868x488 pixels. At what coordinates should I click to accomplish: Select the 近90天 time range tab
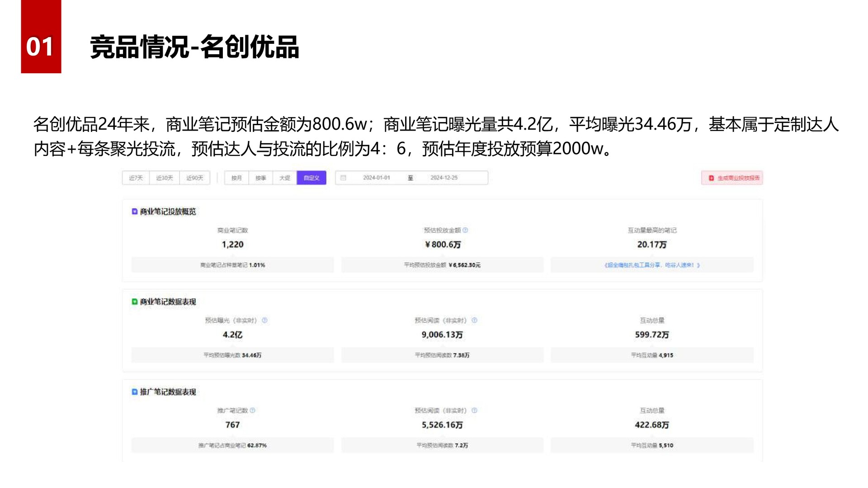pos(195,178)
